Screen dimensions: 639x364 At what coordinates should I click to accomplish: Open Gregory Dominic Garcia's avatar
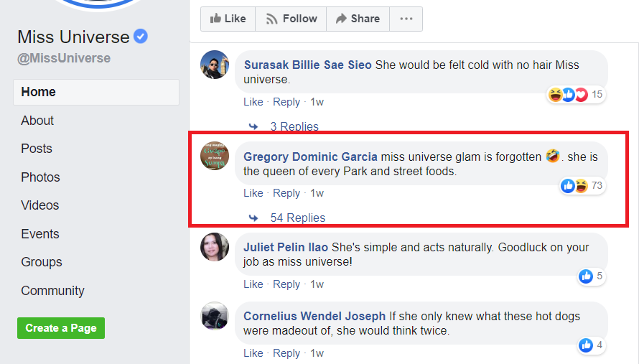coord(215,156)
